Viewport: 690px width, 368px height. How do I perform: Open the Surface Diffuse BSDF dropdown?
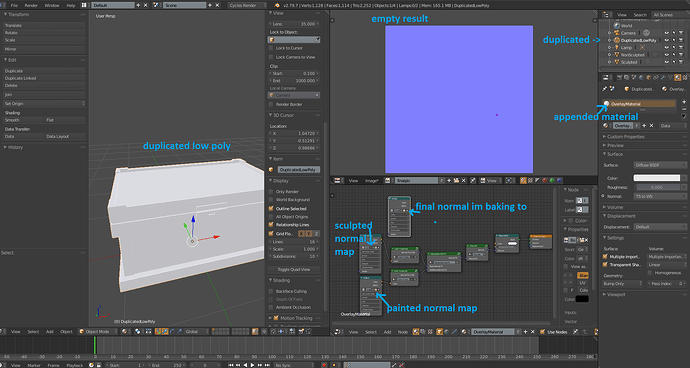click(x=660, y=165)
